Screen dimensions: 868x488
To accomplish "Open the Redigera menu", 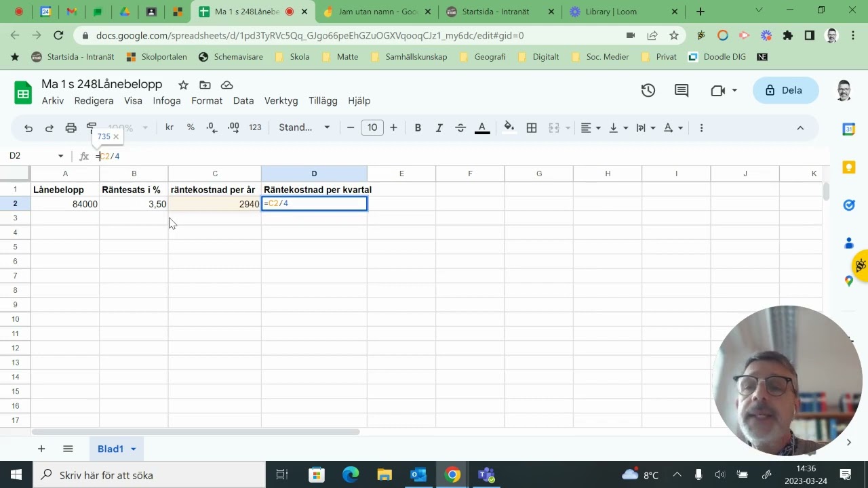I will point(94,100).
